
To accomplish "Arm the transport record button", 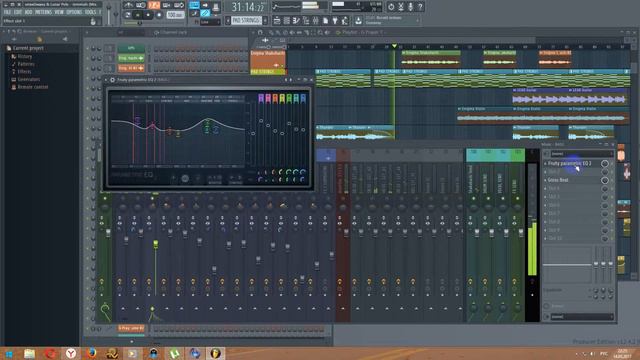I will tap(159, 15).
